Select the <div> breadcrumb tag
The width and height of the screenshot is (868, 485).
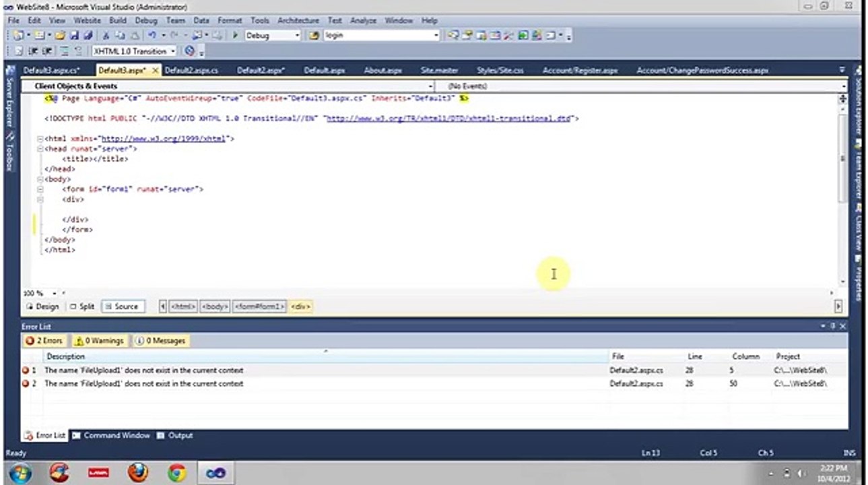pos(301,306)
